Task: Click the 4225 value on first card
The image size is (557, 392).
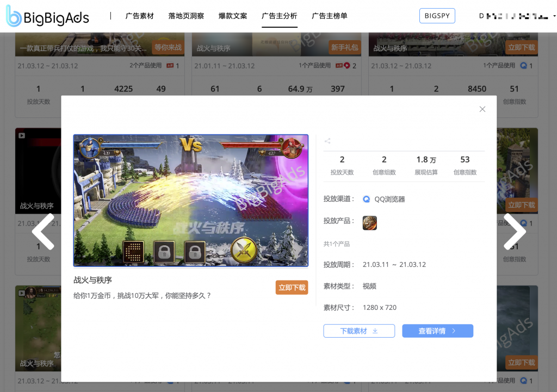Action: [x=123, y=89]
